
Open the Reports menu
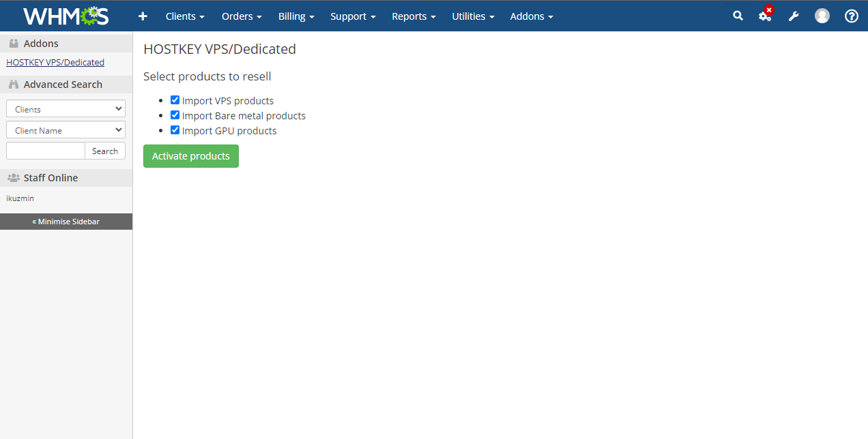(x=414, y=16)
